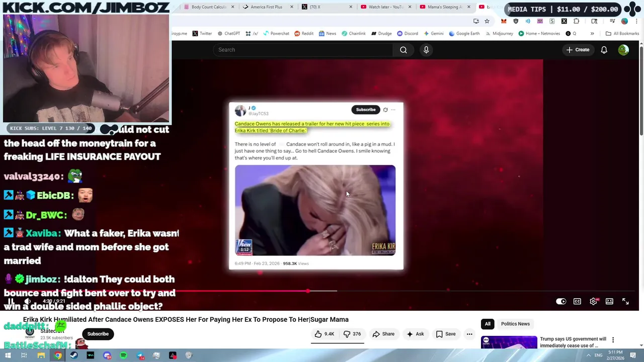Screen dimensions: 644x362
Task: Expand hidden bookmarks chevron
Action: click(592, 34)
